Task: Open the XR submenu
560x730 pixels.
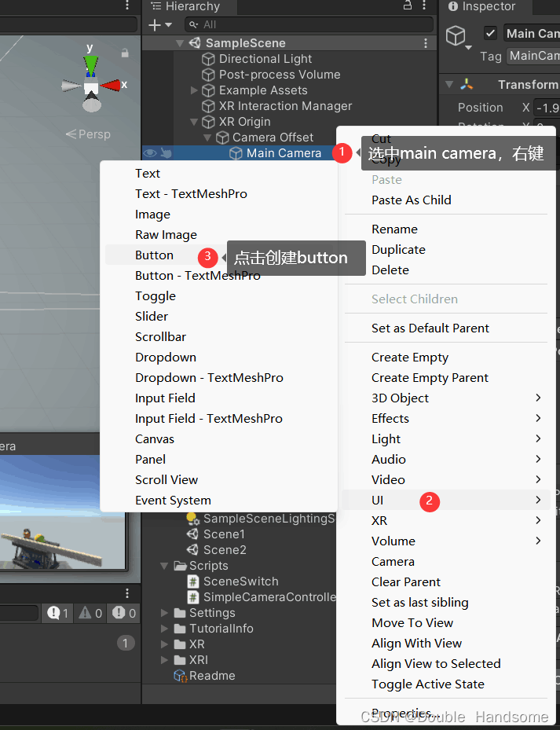Action: pos(446,521)
